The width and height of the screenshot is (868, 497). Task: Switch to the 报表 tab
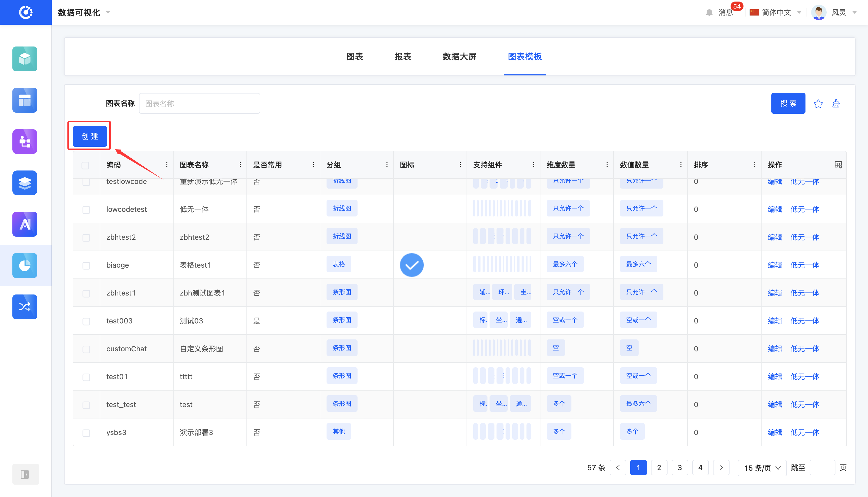point(403,57)
